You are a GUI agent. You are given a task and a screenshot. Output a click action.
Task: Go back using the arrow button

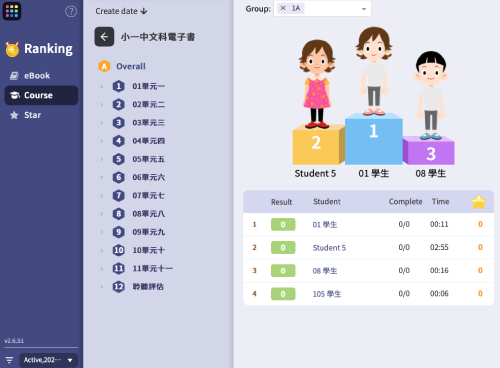pyautogui.click(x=104, y=37)
